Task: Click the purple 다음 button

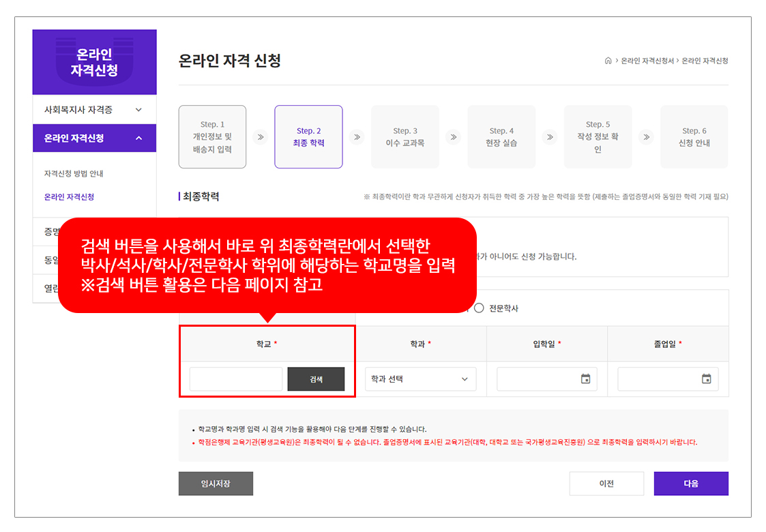Action: (690, 484)
